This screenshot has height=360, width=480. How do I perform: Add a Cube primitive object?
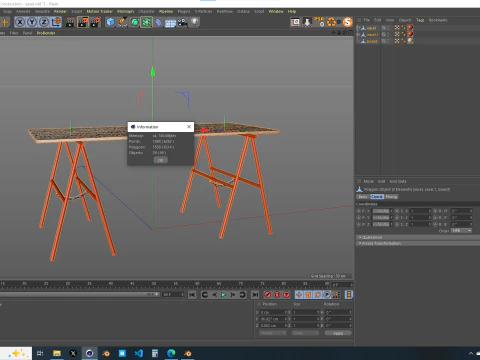(110, 22)
